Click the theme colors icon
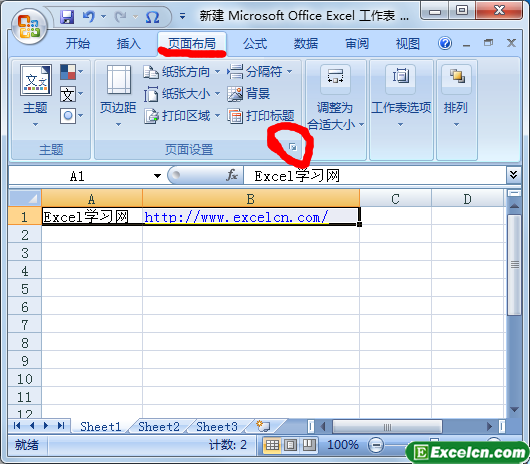 click(x=71, y=72)
